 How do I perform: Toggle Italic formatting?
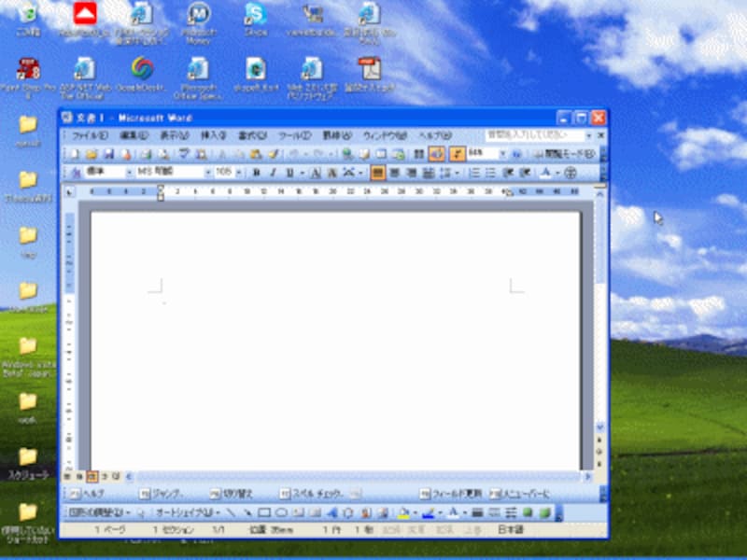click(273, 173)
